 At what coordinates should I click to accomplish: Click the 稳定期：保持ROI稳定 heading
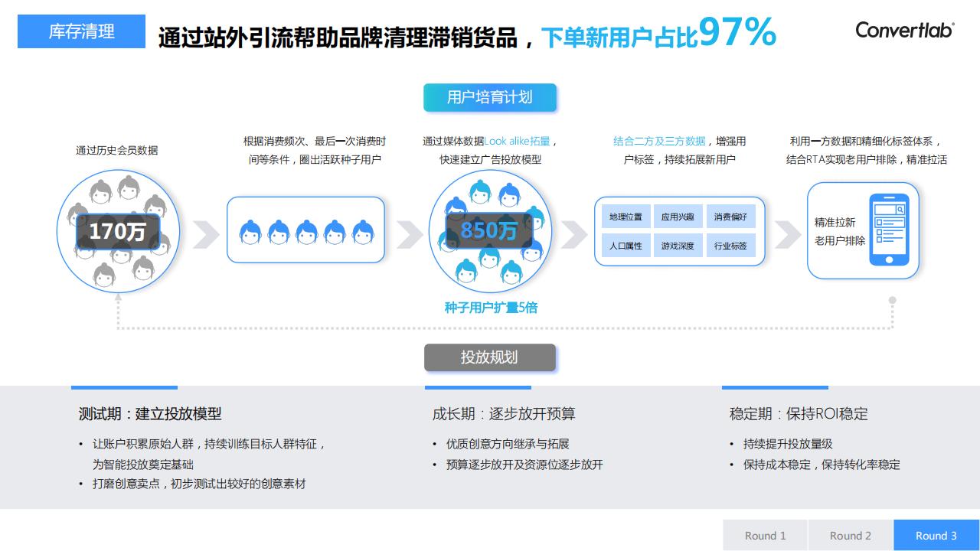click(799, 413)
